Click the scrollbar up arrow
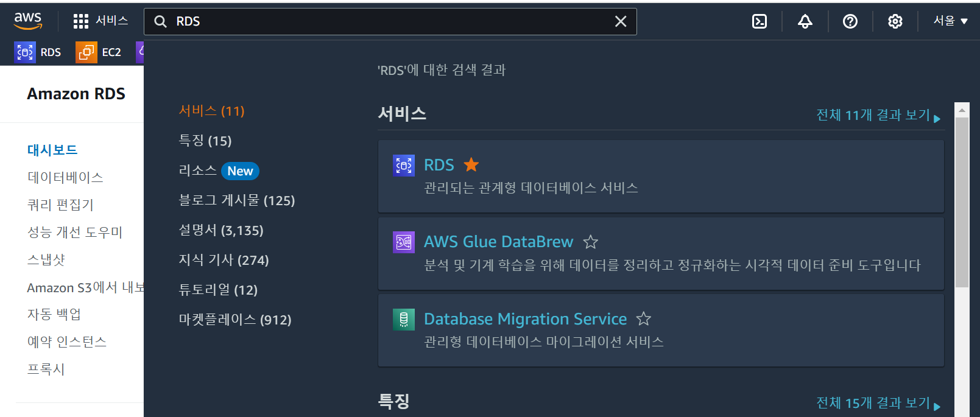980x417 pixels. point(962,110)
